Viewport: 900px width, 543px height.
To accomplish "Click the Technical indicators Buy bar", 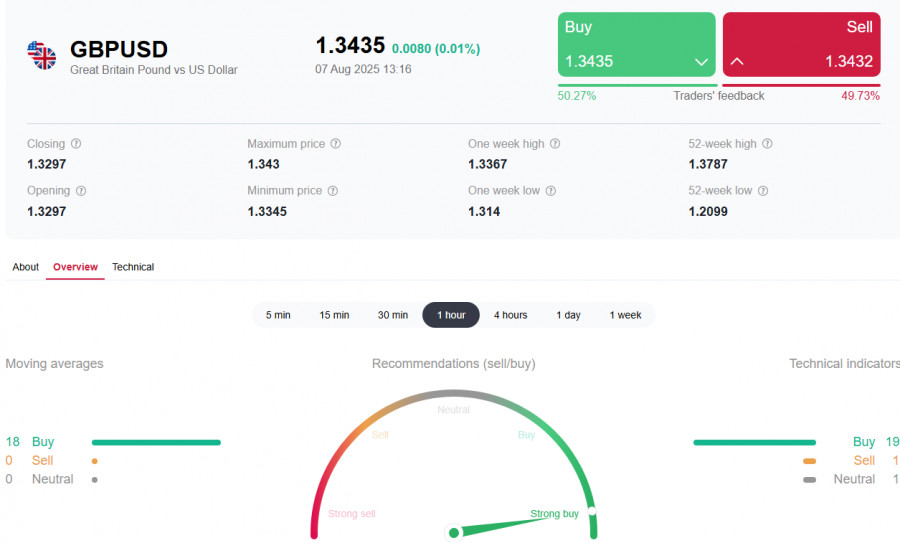I will pyautogui.click(x=755, y=443).
